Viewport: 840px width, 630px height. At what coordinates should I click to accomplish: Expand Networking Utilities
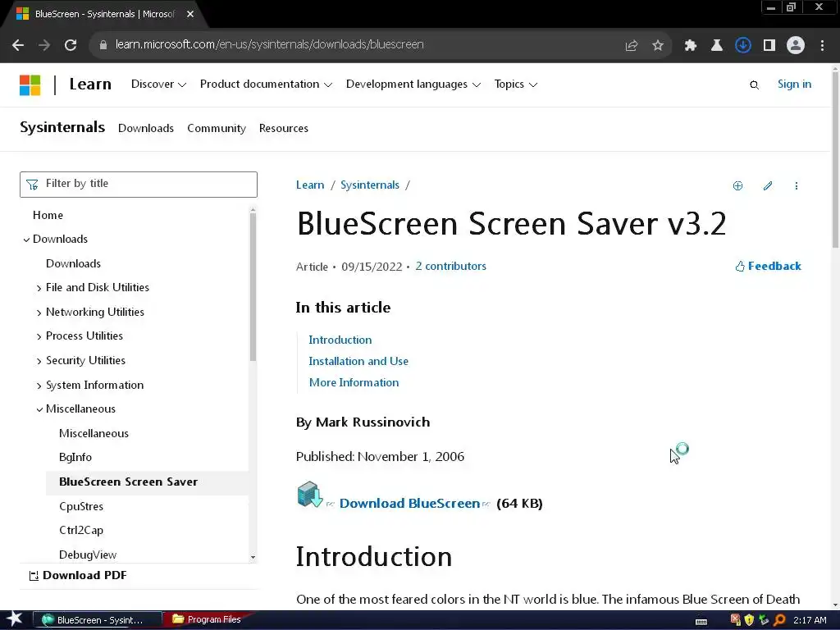39,313
